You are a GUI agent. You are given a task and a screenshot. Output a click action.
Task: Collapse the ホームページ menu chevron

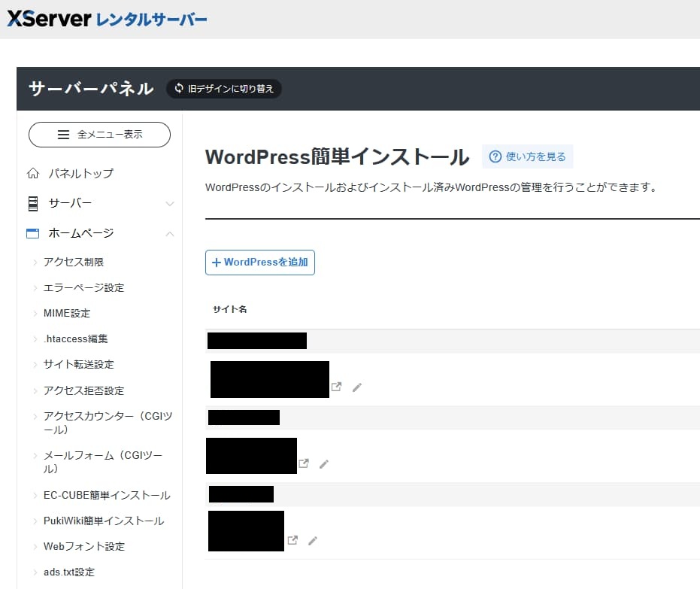[x=170, y=234]
